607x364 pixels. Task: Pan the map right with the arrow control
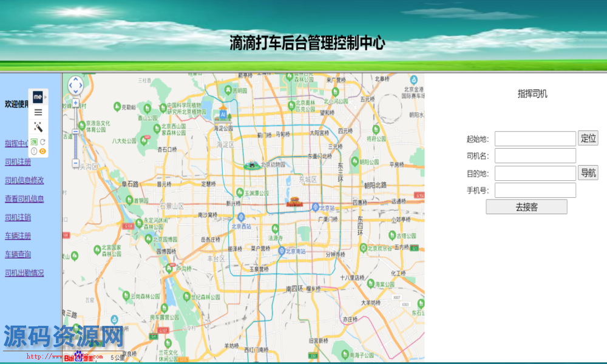pyautogui.click(x=81, y=85)
